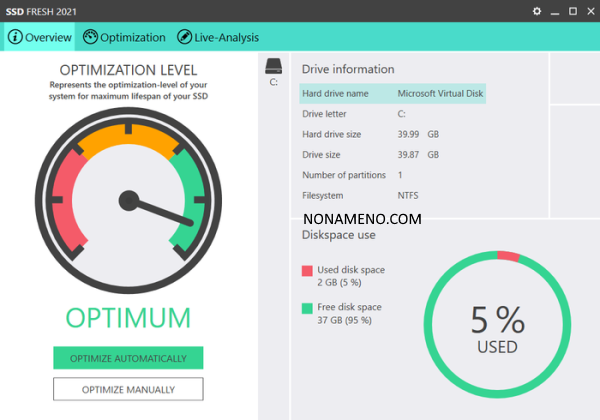This screenshot has width=600, height=420.
Task: Click the gauge needle center hub
Action: [129, 200]
